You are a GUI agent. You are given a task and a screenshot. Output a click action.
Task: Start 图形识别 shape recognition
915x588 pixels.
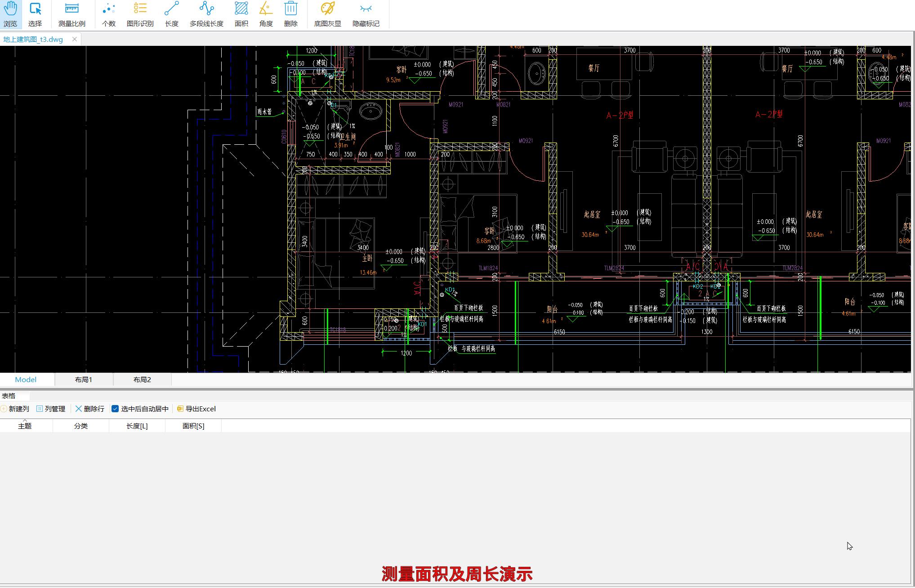click(x=140, y=13)
